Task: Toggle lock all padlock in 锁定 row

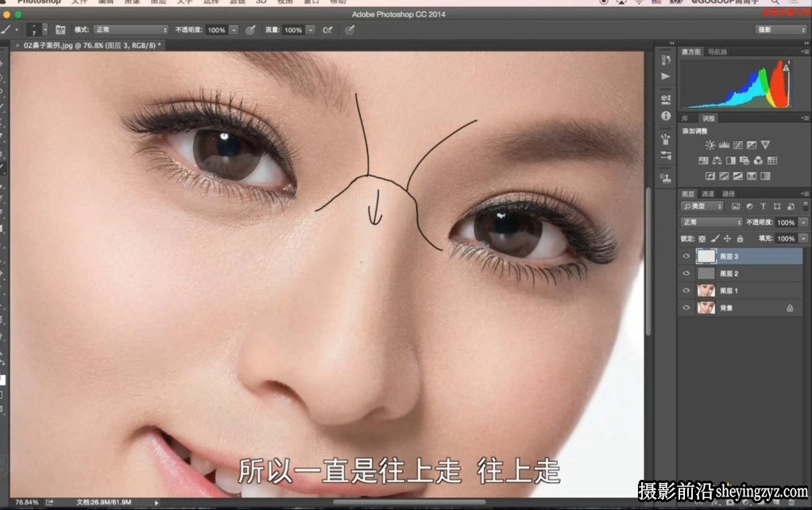Action: click(740, 238)
